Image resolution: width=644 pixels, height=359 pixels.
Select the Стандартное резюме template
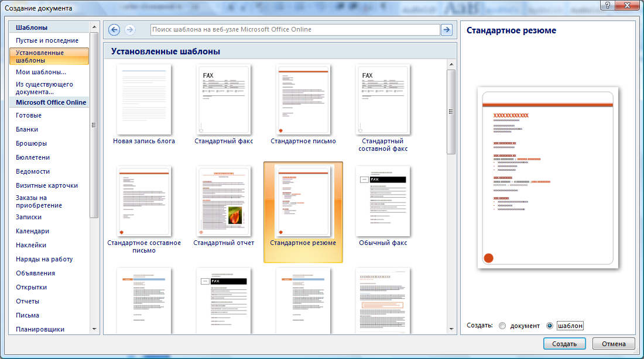[303, 212]
